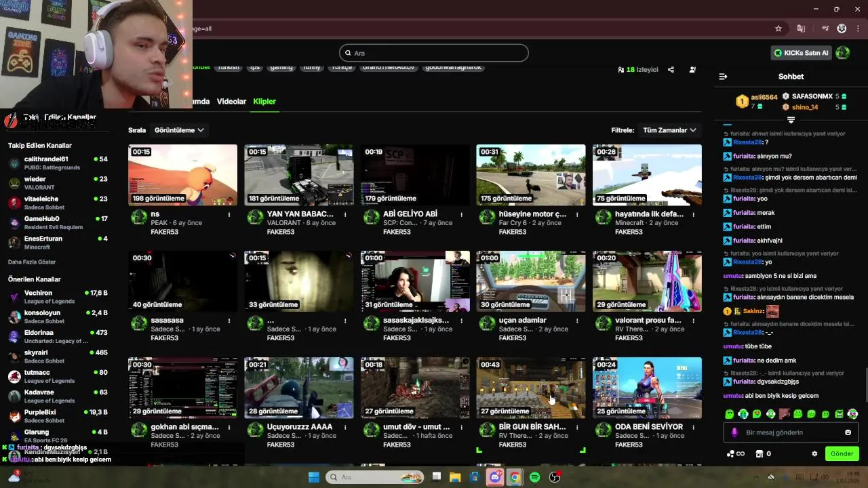Click the KICKs Satın Al button
Image resolution: width=868 pixels, height=488 pixels.
point(802,53)
